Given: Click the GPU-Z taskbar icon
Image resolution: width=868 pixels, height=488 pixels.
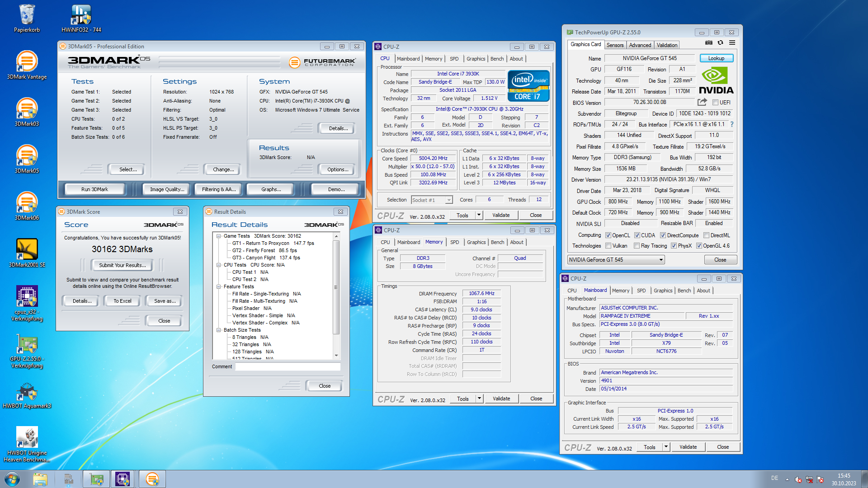Looking at the screenshot, I should point(96,479).
